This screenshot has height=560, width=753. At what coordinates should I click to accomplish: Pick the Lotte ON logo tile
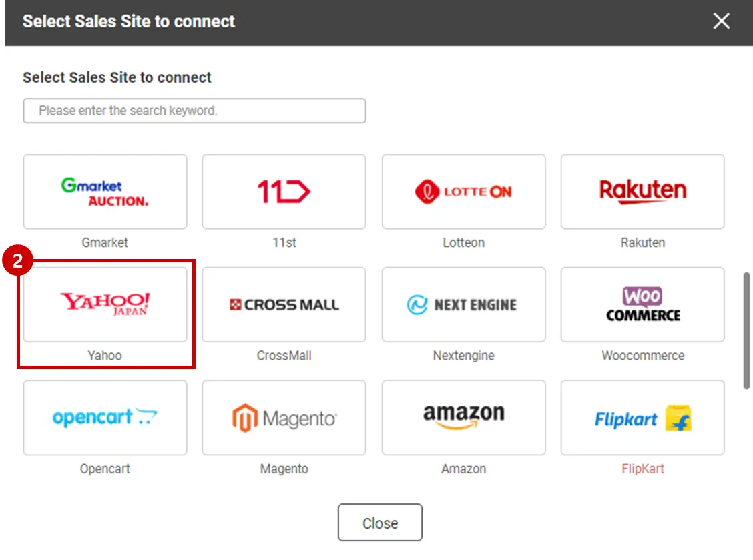tap(463, 192)
